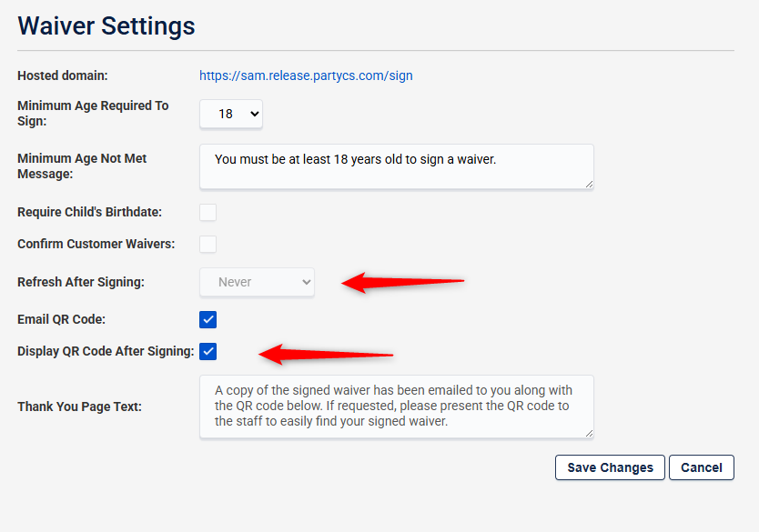Screen dimensions: 759x532
Task: Grab the resize handle of the age message box
Action: [x=589, y=184]
